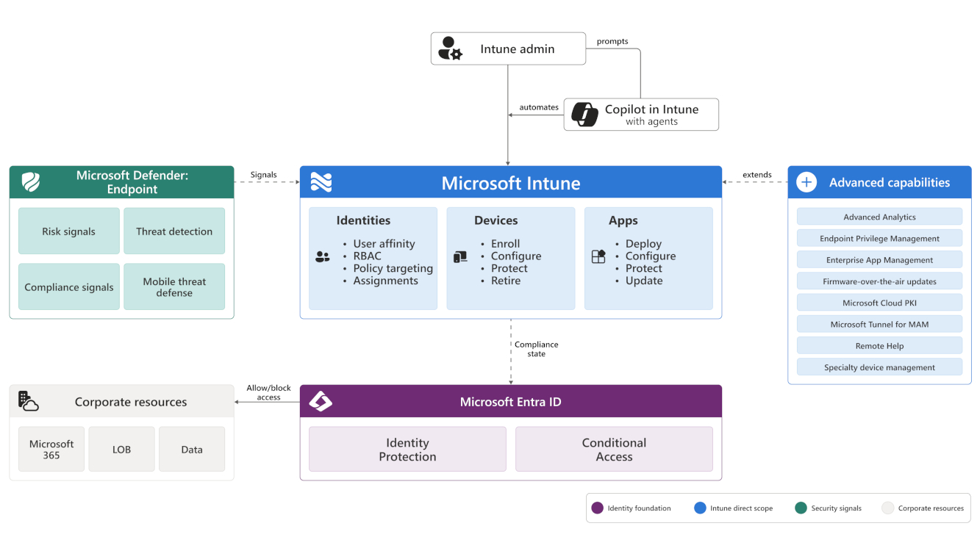Click the 'automates' connector label
Viewport: 980px width, 551px height.
point(539,107)
